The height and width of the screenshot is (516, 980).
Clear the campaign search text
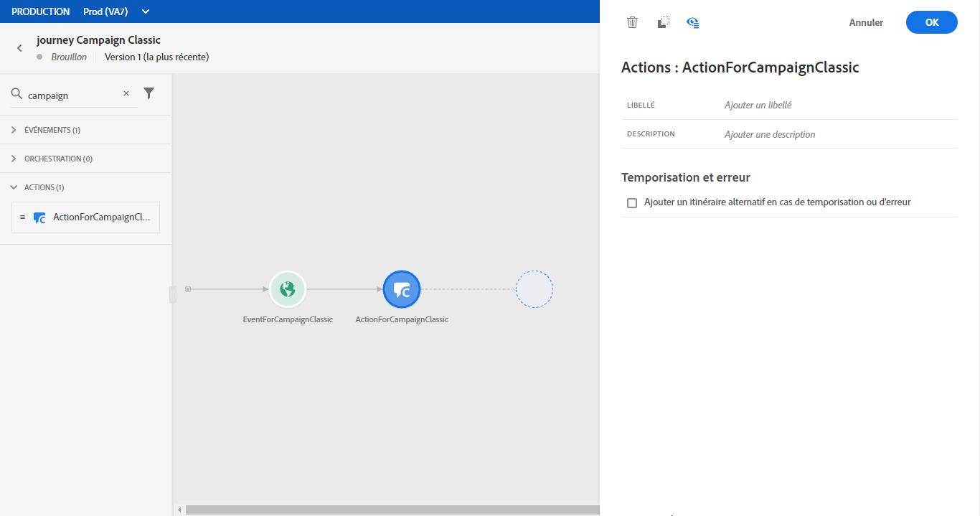click(126, 93)
